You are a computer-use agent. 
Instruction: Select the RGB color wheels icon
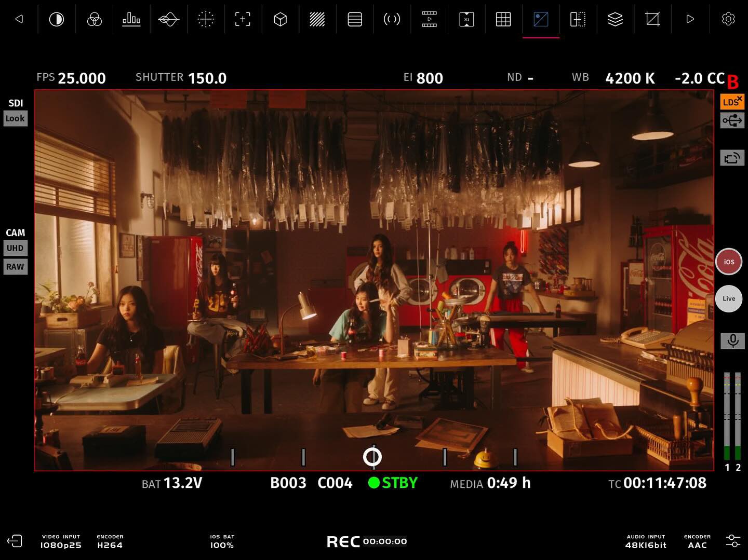pos(94,20)
